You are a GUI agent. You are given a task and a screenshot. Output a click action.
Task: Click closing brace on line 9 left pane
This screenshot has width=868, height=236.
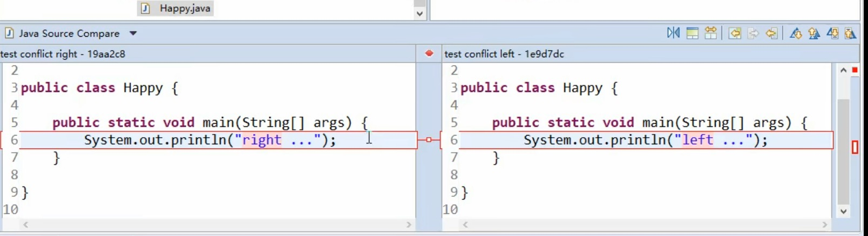point(25,192)
